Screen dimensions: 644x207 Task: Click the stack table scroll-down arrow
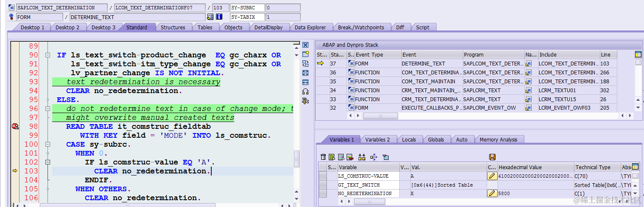(638, 108)
